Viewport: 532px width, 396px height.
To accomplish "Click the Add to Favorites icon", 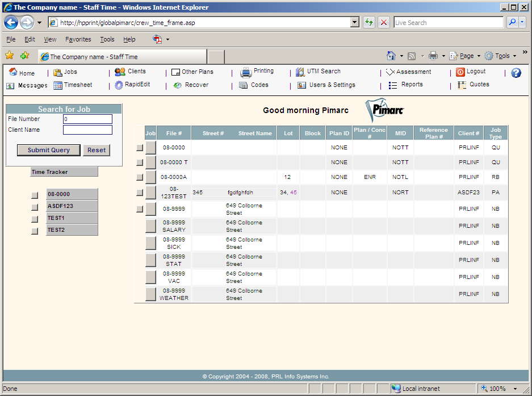I will coord(25,55).
